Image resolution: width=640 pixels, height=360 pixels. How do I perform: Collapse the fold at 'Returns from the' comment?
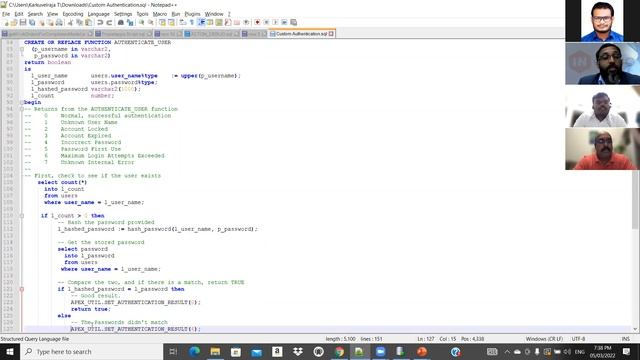pyautogui.click(x=22, y=109)
